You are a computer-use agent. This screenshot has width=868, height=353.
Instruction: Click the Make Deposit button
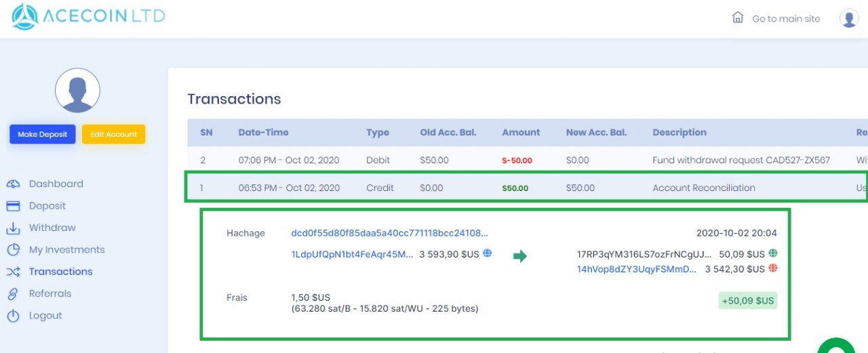click(43, 134)
